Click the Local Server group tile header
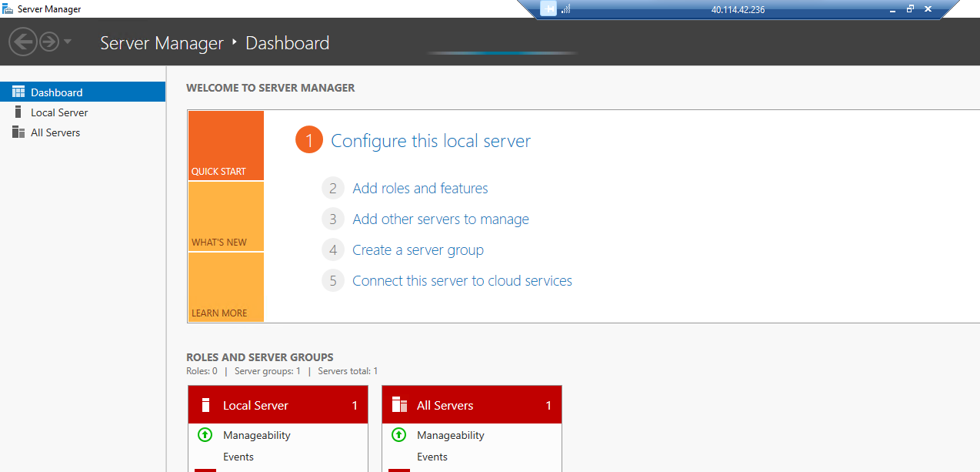Screen dimensions: 980x472 (x=278, y=405)
